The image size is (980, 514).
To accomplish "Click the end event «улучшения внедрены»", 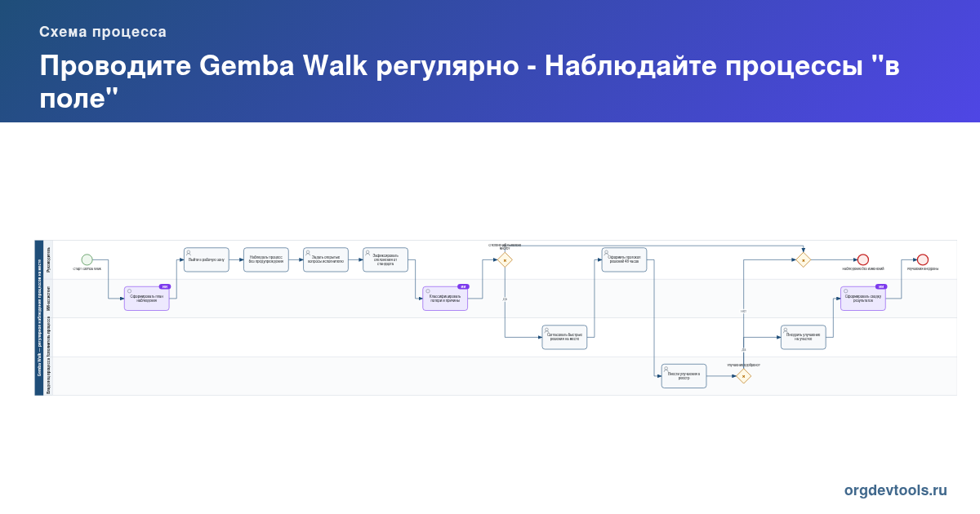I will click(923, 259).
